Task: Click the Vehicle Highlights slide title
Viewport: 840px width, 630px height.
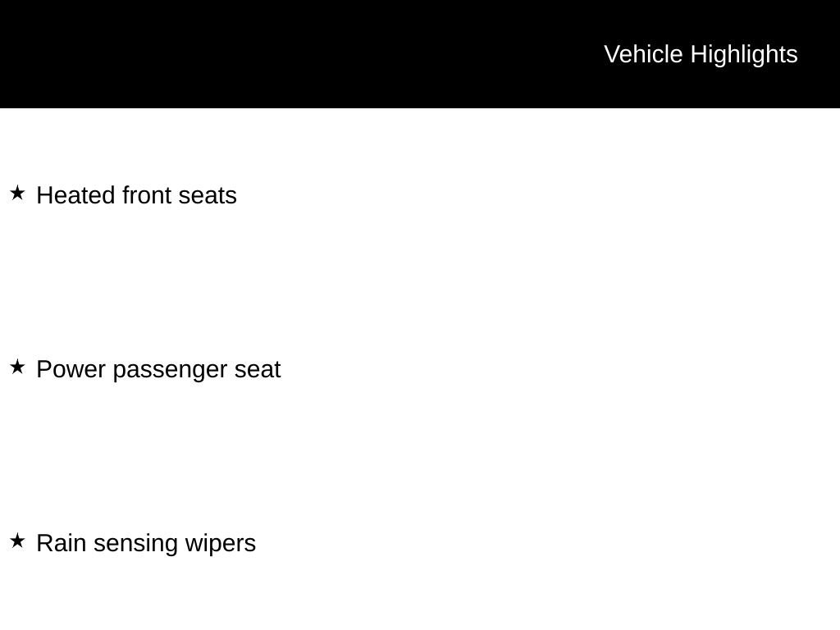Action: click(x=701, y=54)
